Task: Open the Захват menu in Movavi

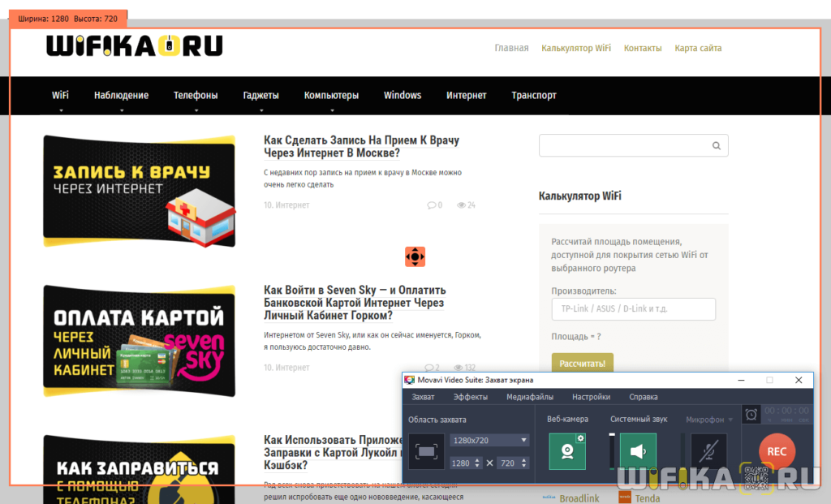Action: [x=423, y=397]
